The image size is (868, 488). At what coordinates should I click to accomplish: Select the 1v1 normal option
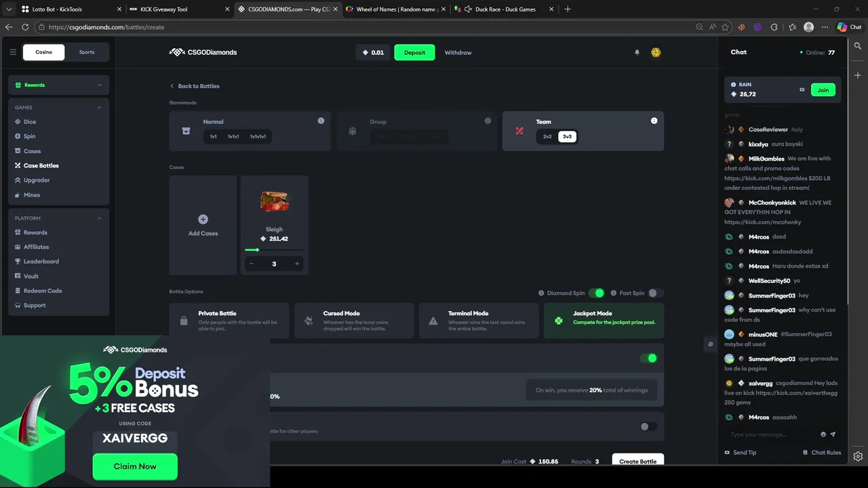pyautogui.click(x=213, y=136)
